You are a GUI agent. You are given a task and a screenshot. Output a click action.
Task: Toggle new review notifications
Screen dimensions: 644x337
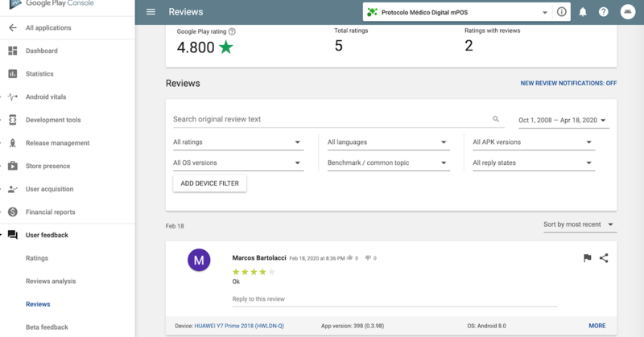point(568,83)
